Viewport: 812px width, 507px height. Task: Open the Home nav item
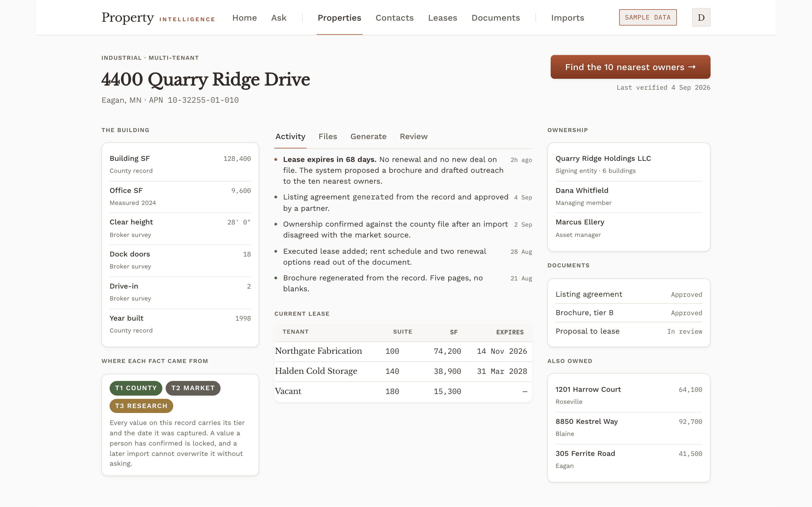pos(244,18)
